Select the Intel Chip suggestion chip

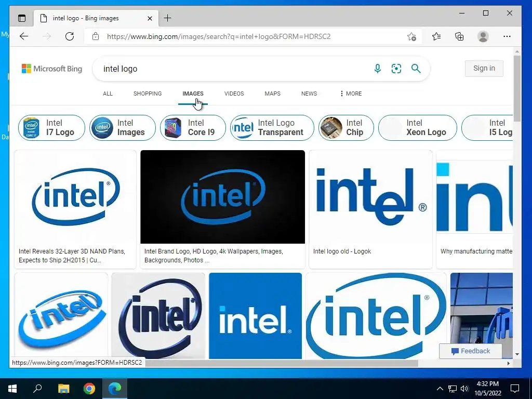point(346,128)
